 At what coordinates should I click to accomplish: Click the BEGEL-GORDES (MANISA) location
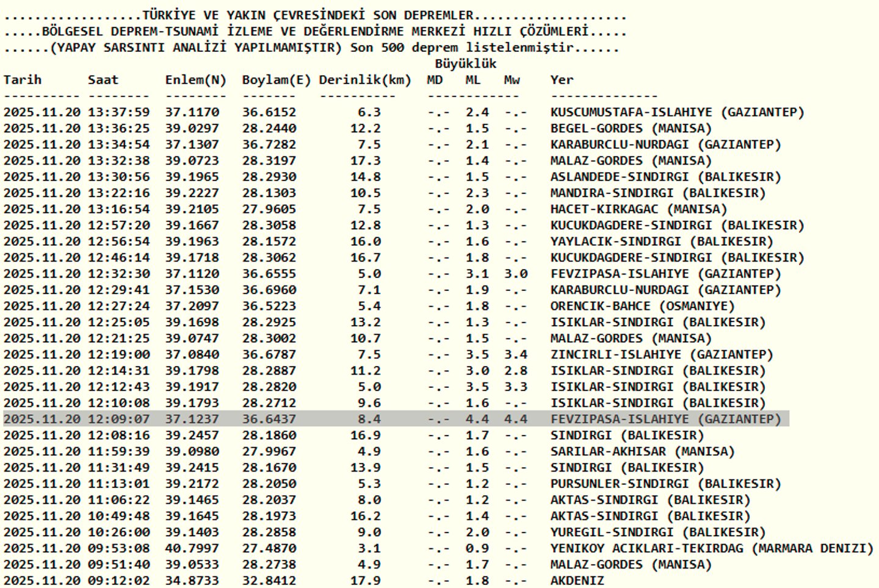tap(631, 129)
